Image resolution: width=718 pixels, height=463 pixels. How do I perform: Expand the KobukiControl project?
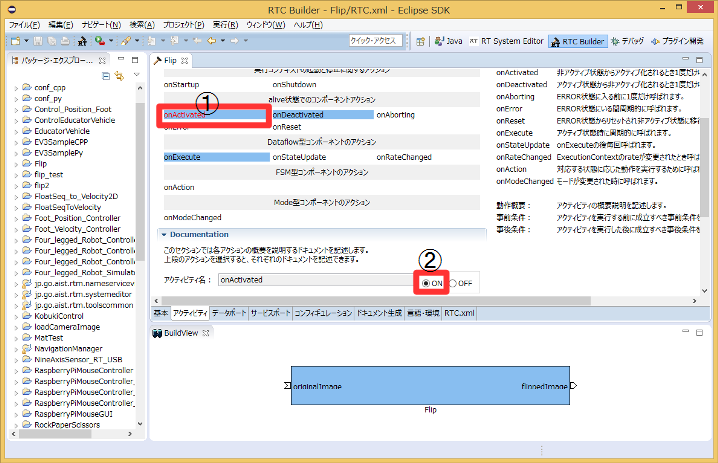(16, 316)
